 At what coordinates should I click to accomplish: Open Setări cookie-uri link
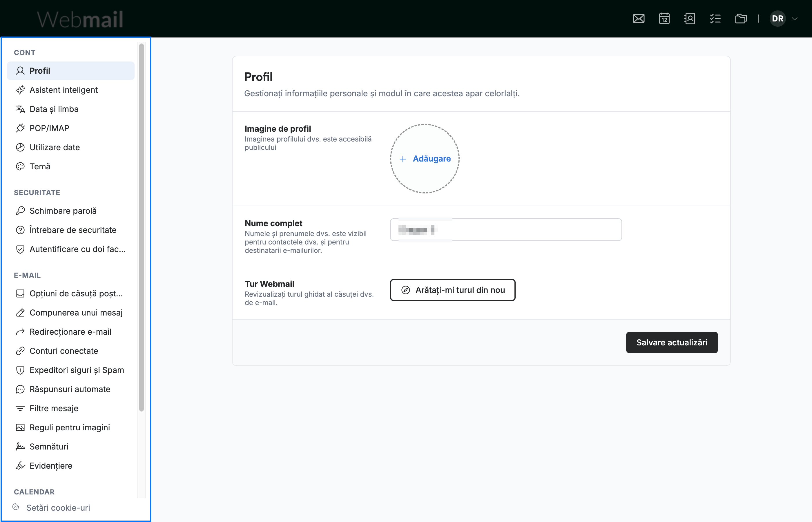58,508
